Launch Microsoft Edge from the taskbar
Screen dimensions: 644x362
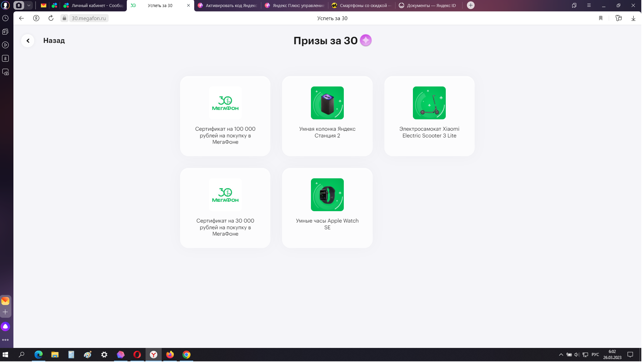pos(39,355)
